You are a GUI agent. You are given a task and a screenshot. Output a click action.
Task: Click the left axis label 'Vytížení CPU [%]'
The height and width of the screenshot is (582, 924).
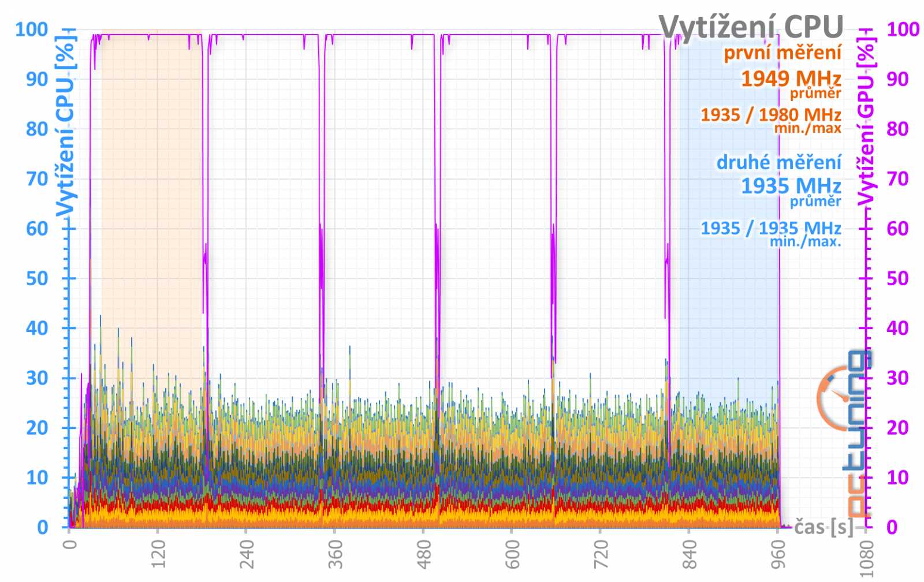(x=66, y=126)
